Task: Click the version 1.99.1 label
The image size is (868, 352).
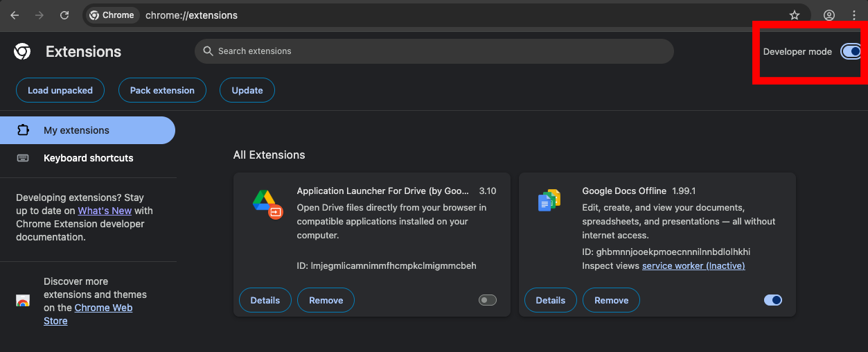Action: (x=684, y=191)
